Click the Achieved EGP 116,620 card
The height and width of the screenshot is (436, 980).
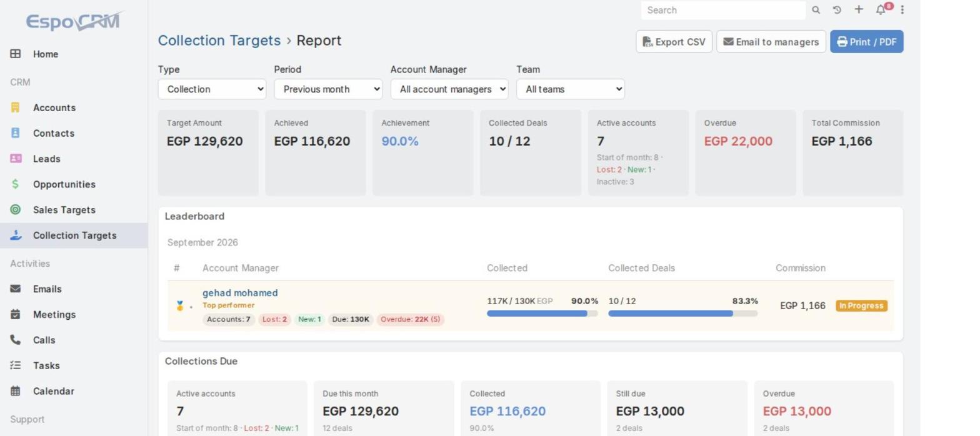coord(316,153)
